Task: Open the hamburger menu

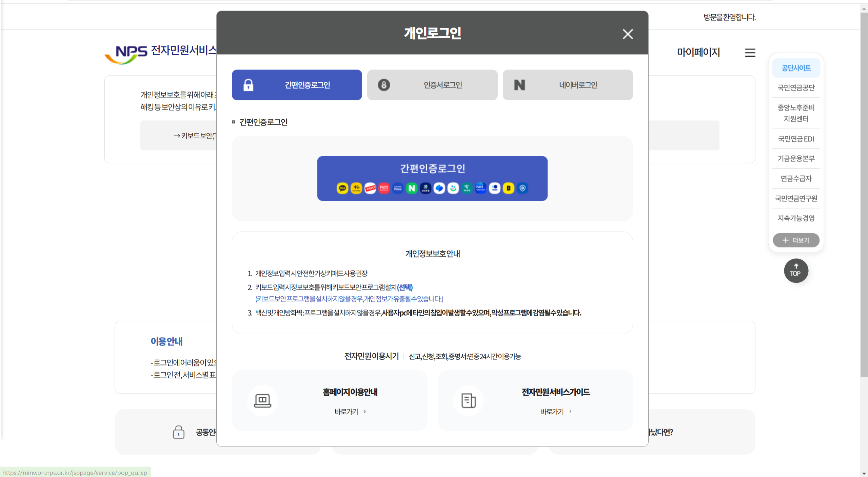Action: coord(750,53)
